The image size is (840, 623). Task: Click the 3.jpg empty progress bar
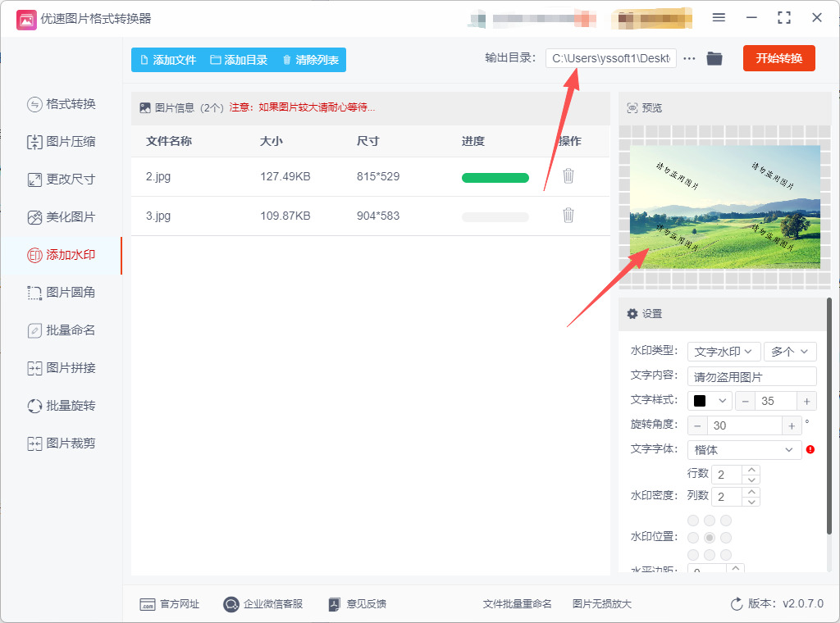495,217
